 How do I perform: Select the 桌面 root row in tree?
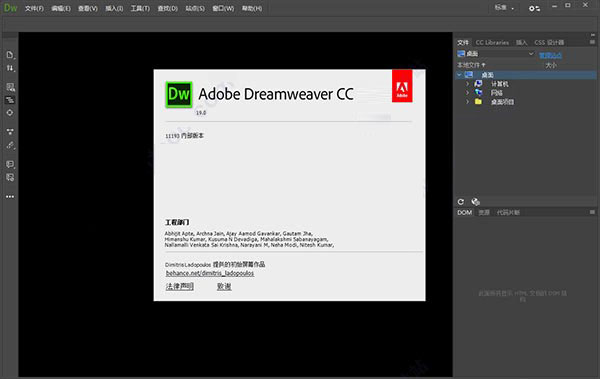526,75
